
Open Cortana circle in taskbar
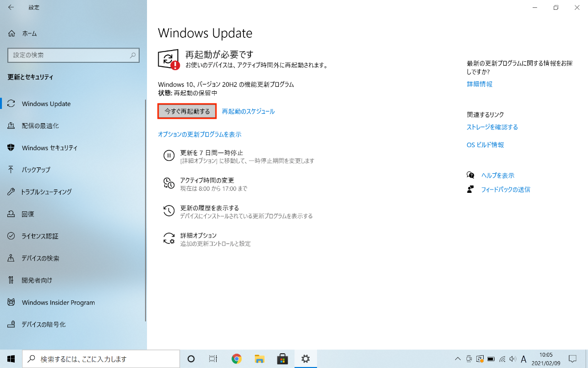192,359
